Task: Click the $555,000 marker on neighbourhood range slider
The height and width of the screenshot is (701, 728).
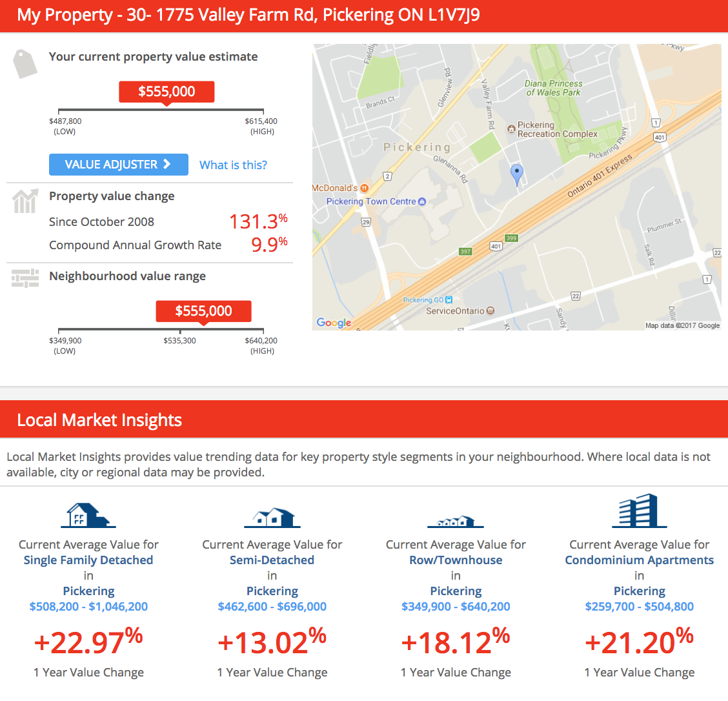Action: pos(203,311)
